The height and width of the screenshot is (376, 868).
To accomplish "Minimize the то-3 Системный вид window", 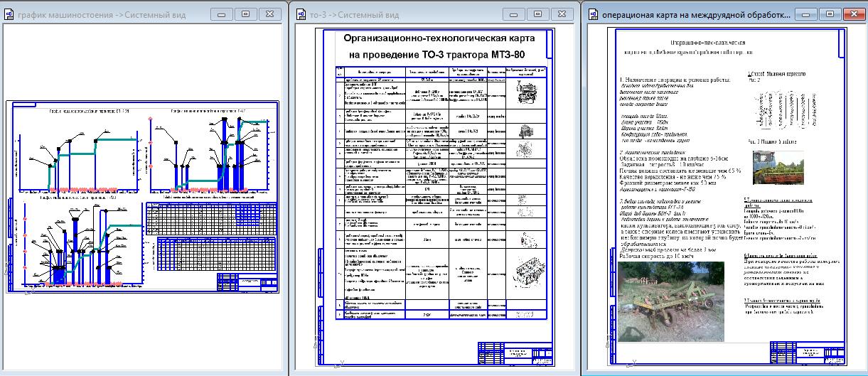I will [x=515, y=14].
